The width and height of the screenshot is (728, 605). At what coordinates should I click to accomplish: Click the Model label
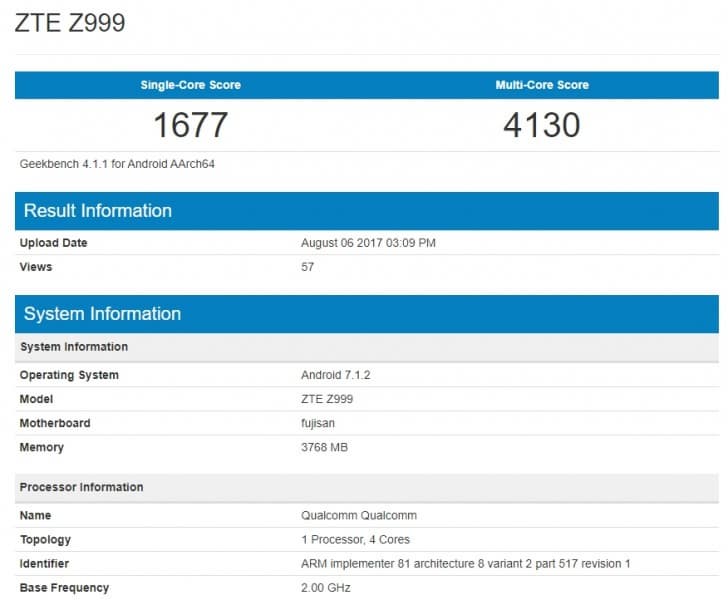[x=36, y=399]
